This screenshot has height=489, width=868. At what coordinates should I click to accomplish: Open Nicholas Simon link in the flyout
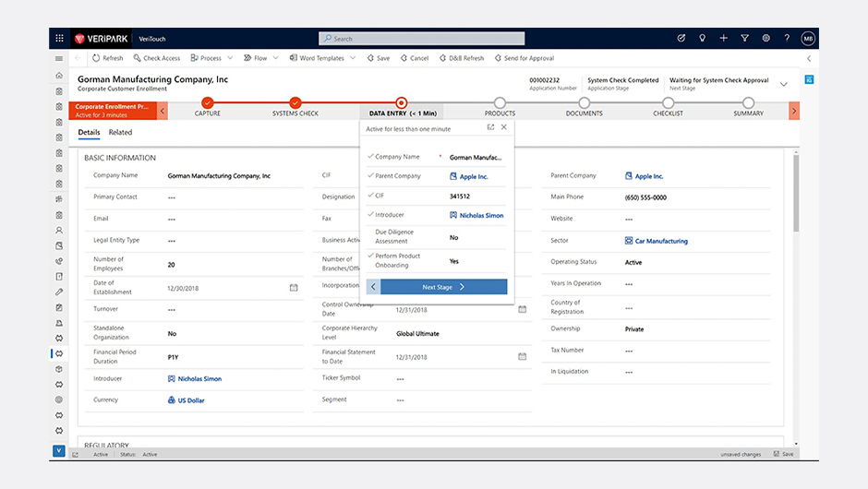tap(481, 215)
